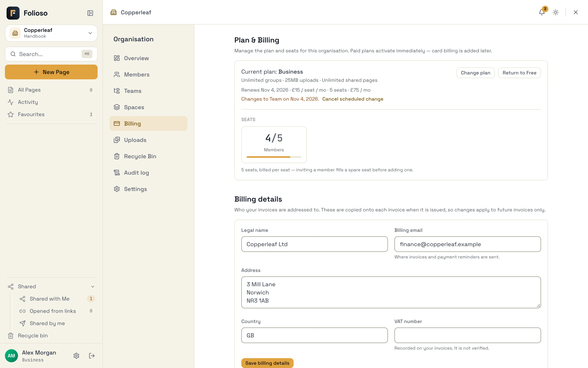Save billing details
This screenshot has height=368, width=588.
pos(267,363)
